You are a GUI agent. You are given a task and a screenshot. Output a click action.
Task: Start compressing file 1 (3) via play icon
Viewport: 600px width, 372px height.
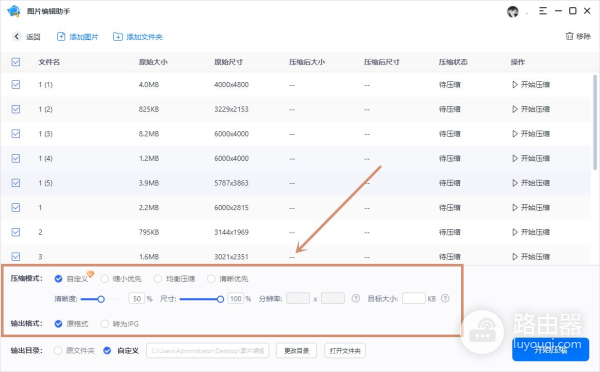point(515,134)
